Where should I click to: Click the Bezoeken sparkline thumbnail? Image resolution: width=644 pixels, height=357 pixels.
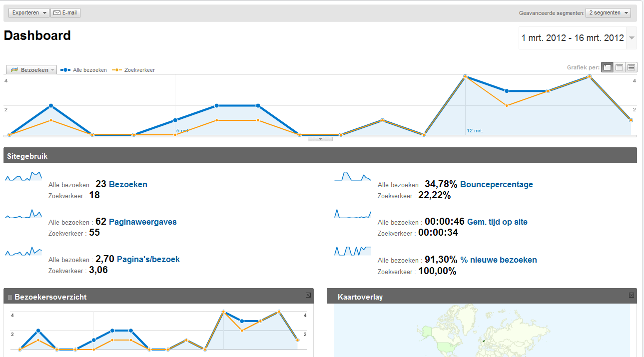point(23,176)
